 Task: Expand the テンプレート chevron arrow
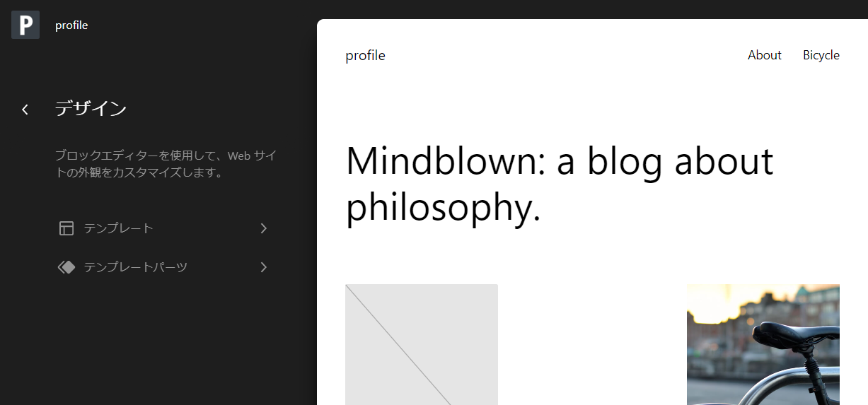[264, 228]
